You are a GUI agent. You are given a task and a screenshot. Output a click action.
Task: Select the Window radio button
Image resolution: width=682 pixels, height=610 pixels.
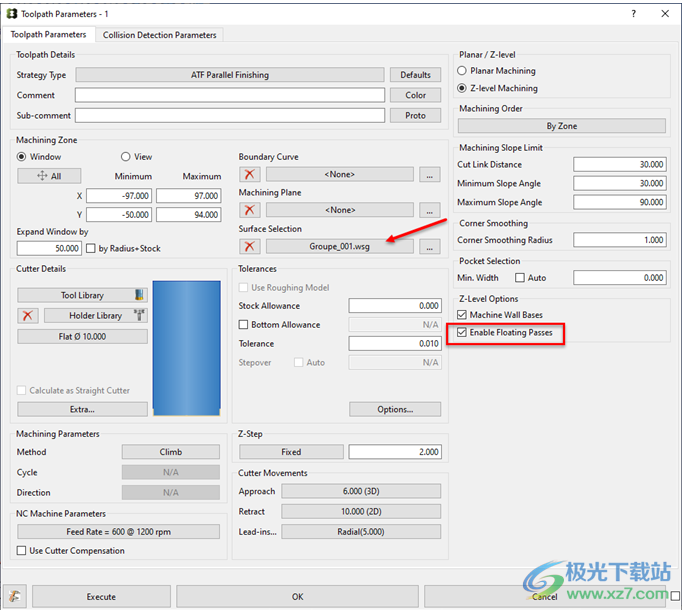[x=21, y=157]
